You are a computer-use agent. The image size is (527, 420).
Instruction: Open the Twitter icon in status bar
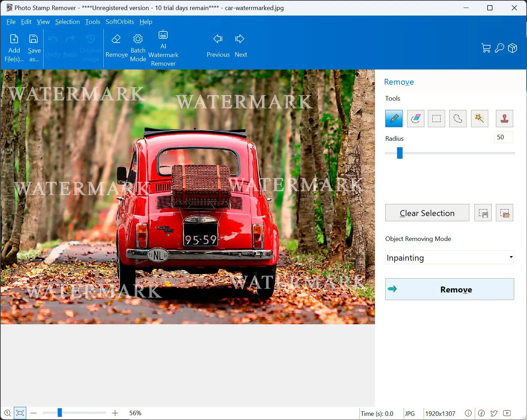click(x=494, y=413)
